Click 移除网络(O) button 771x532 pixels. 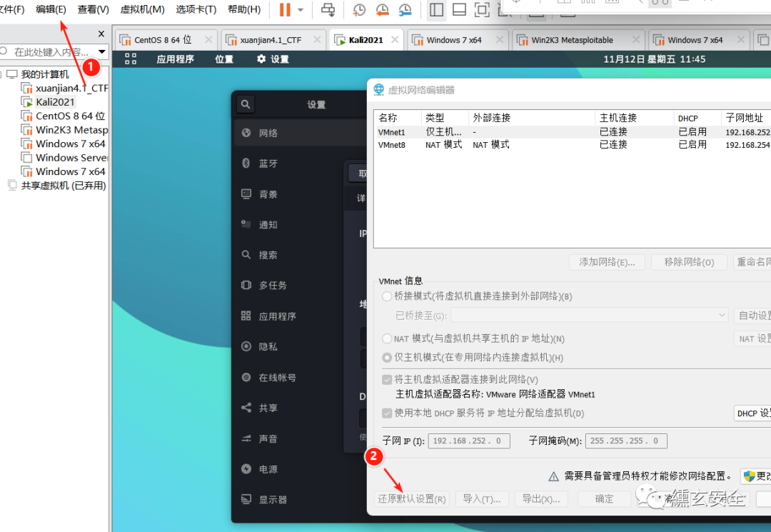689,262
